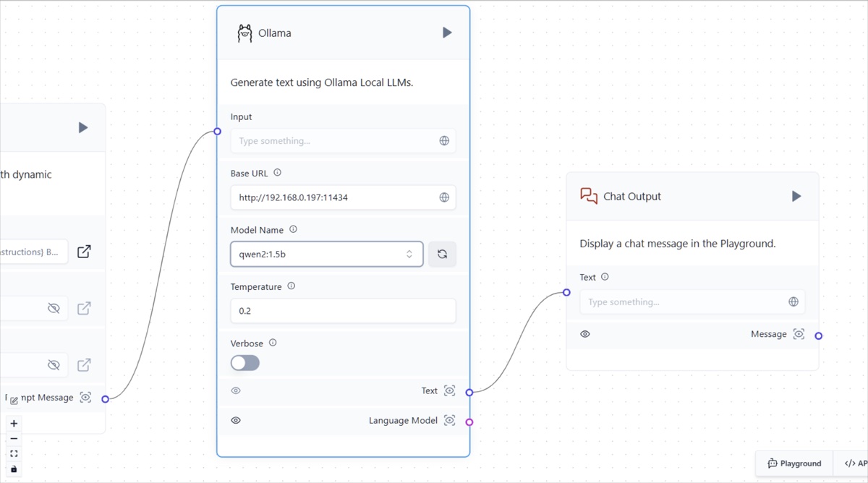Click the globe icon in Base URL field
Image resolution: width=868 pixels, height=483 pixels.
tap(444, 197)
